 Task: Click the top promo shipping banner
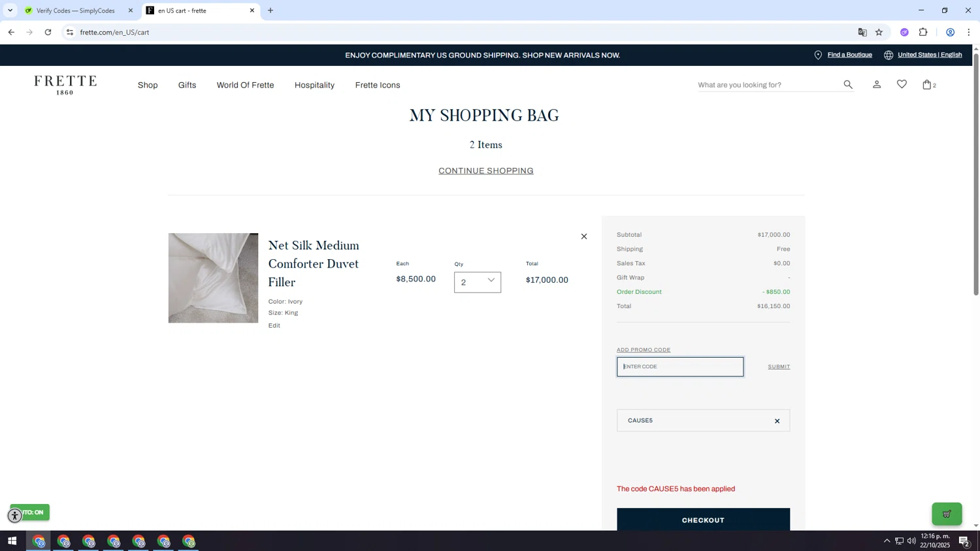tap(482, 55)
